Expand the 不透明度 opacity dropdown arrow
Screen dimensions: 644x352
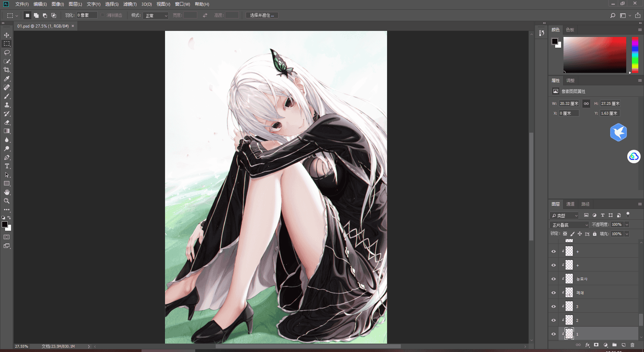627,224
